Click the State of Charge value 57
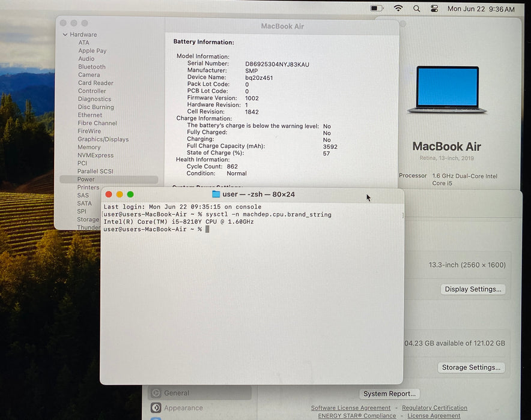Image resolution: width=531 pixels, height=420 pixels. [x=326, y=154]
